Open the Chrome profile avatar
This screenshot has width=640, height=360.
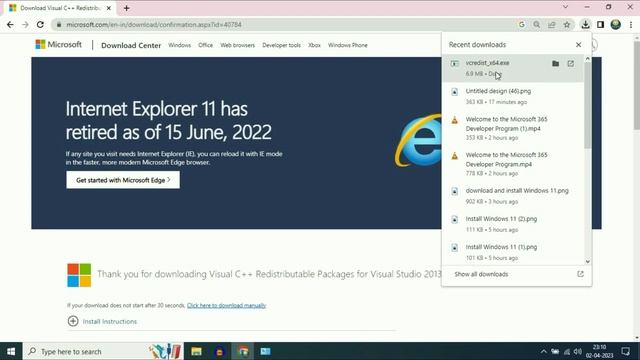pyautogui.click(x=616, y=24)
